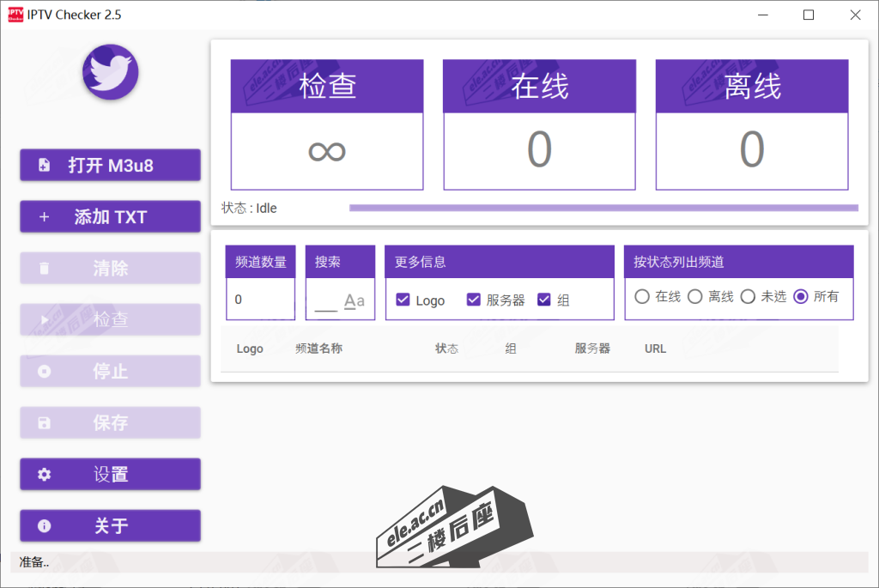Focus the 搜索 search field
Screen dimensions: 879x588
[325, 301]
